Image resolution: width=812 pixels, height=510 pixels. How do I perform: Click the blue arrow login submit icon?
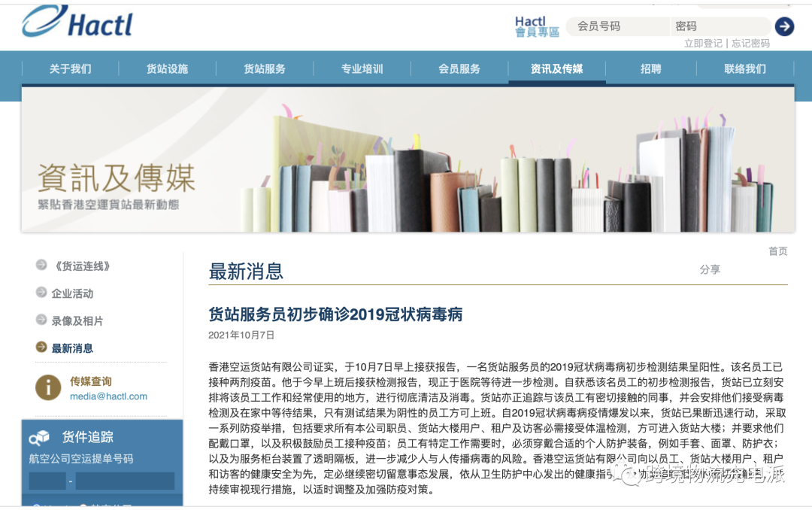[x=784, y=26]
